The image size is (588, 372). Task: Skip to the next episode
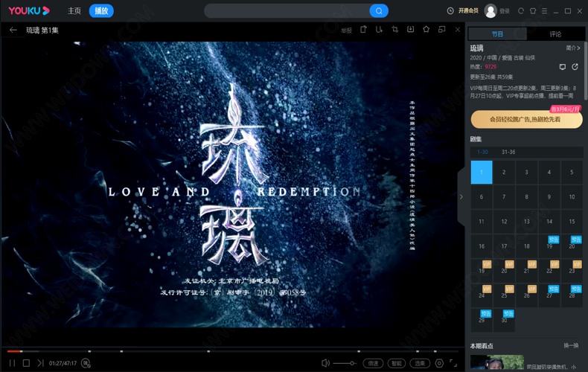point(40,363)
